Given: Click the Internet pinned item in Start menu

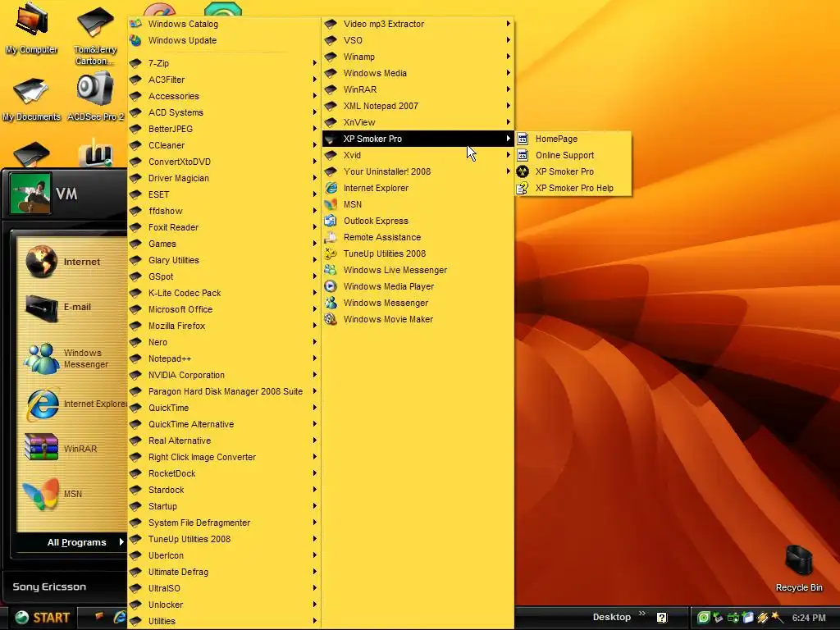Looking at the screenshot, I should pyautogui.click(x=72, y=262).
